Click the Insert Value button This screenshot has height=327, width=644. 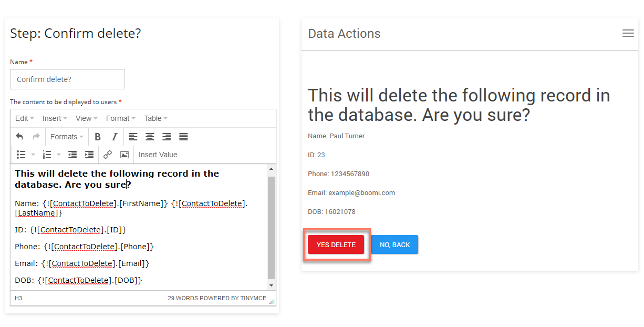click(158, 155)
